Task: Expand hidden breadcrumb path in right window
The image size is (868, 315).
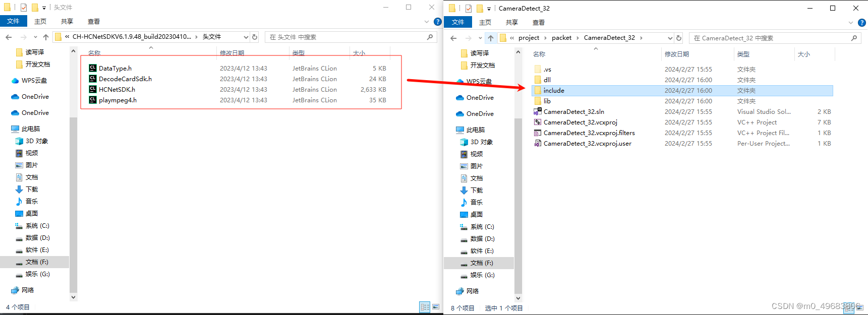Action: pyautogui.click(x=512, y=38)
